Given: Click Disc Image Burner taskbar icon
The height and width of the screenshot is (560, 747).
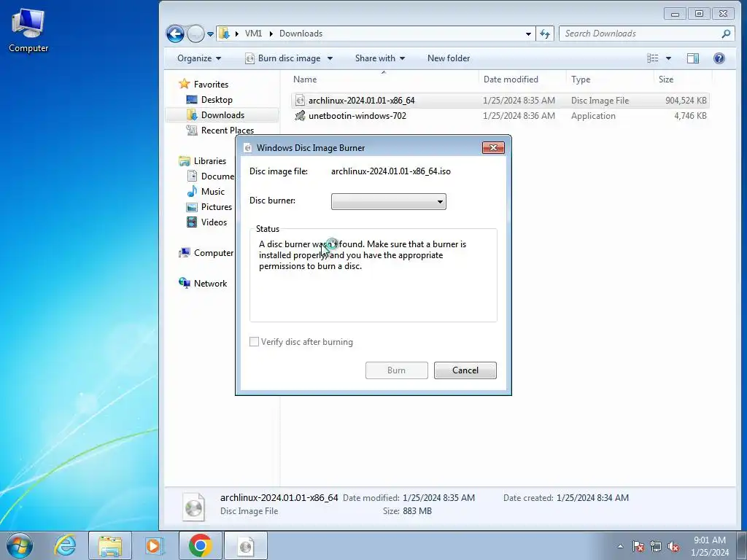Looking at the screenshot, I should 245,545.
